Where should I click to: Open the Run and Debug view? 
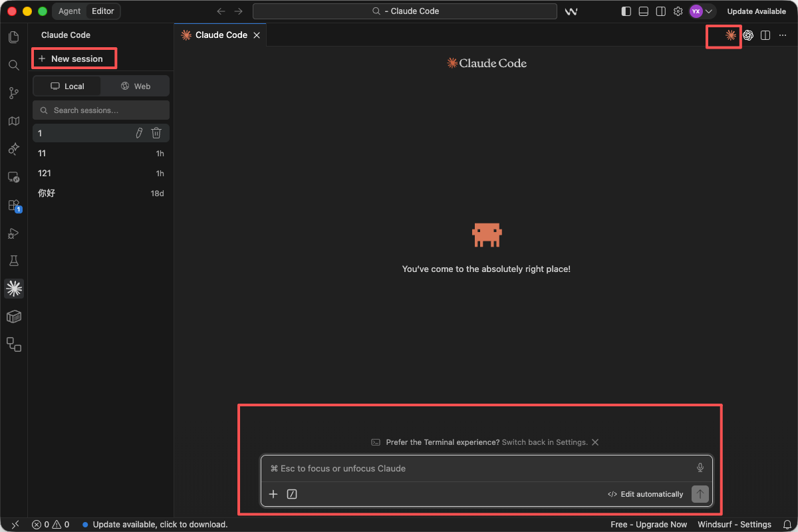pyautogui.click(x=13, y=233)
